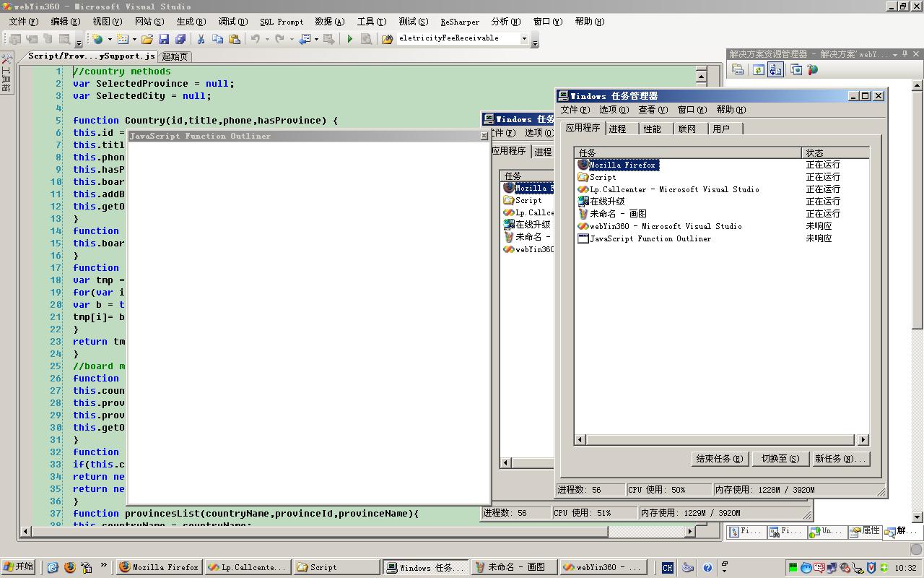
Task: Toggle the nested files icon in Solution Explorer
Action: tap(776, 70)
